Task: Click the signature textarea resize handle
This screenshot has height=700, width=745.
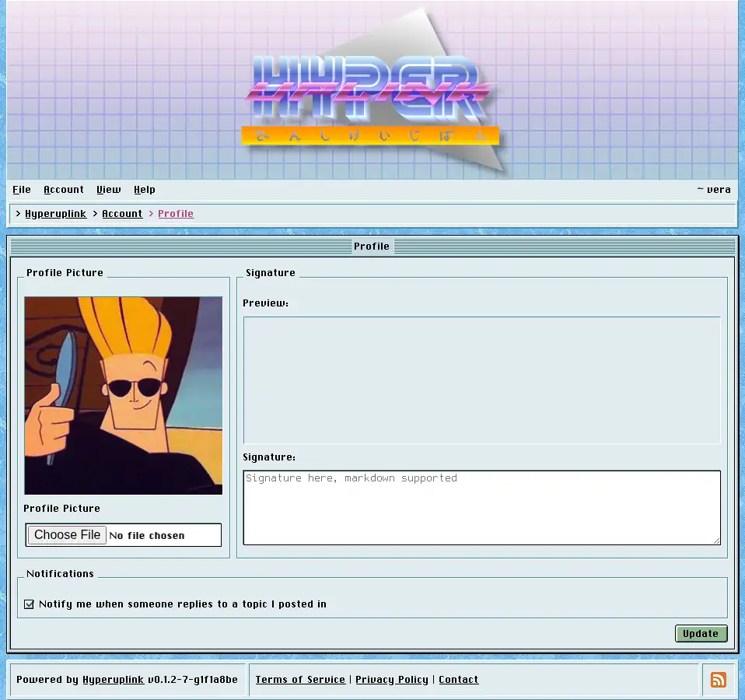Action: click(717, 541)
